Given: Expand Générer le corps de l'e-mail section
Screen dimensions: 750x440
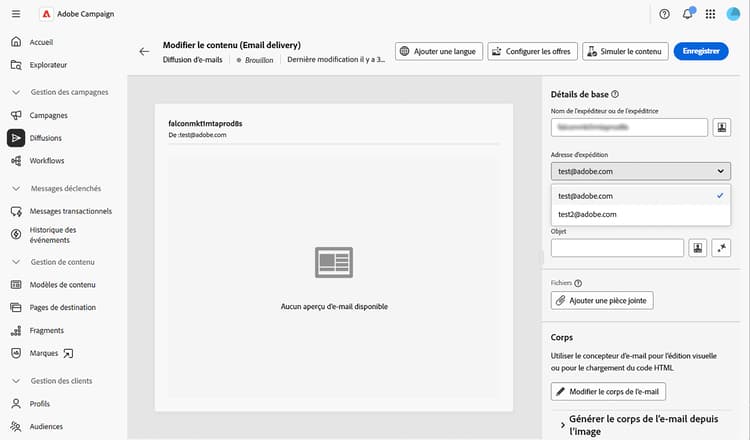Looking at the screenshot, I should 562,425.
